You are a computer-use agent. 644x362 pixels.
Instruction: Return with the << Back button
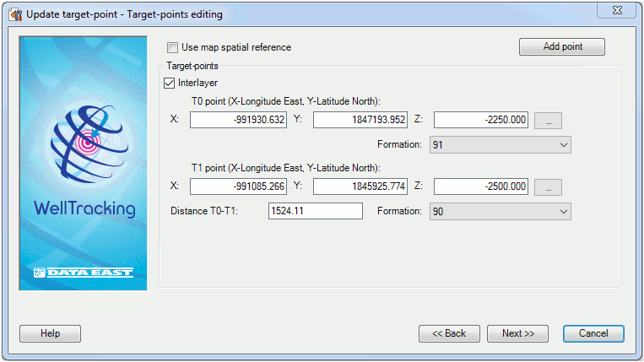[x=449, y=333]
